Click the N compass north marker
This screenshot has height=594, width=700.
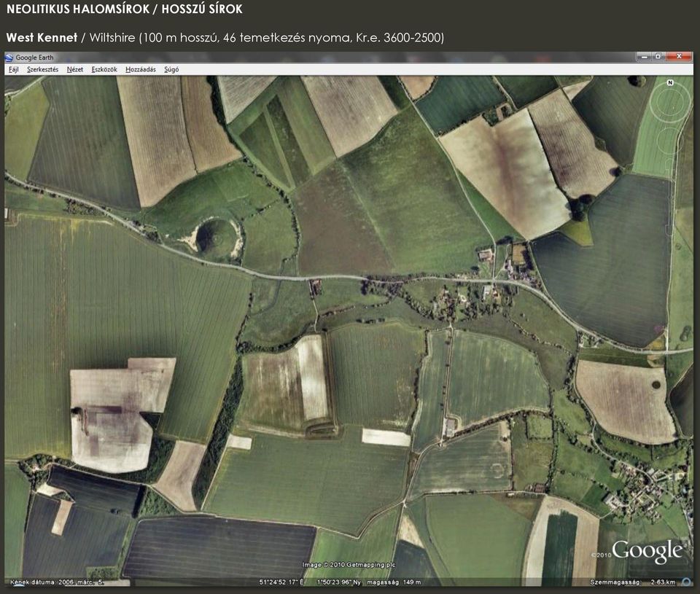tap(669, 83)
